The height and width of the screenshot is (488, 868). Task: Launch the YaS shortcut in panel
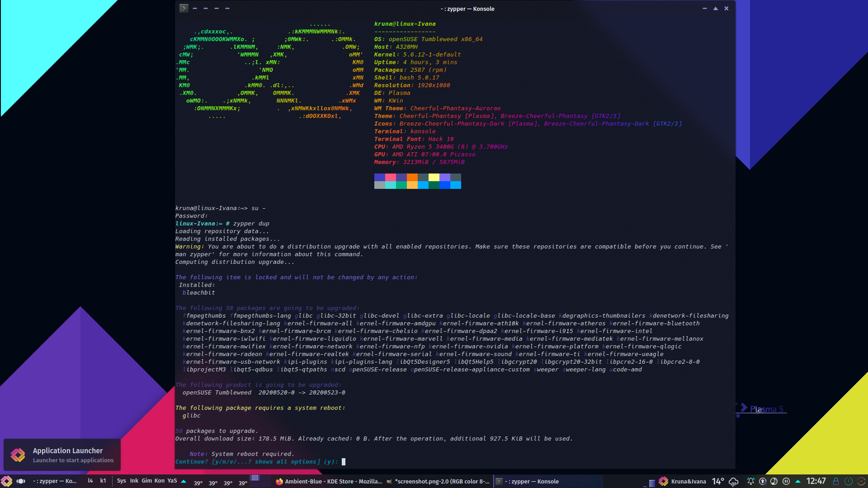point(172,481)
